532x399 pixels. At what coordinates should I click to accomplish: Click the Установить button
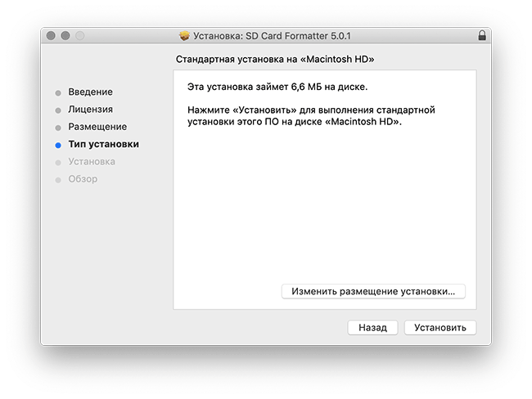point(440,328)
